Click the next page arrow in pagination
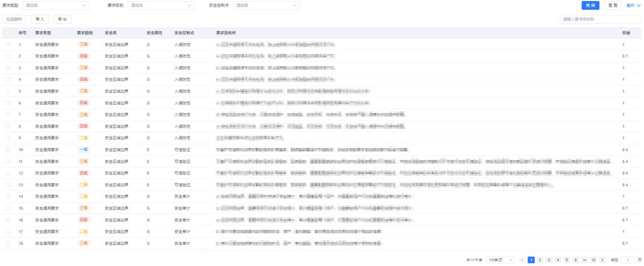The image size is (644, 266). click(x=603, y=260)
